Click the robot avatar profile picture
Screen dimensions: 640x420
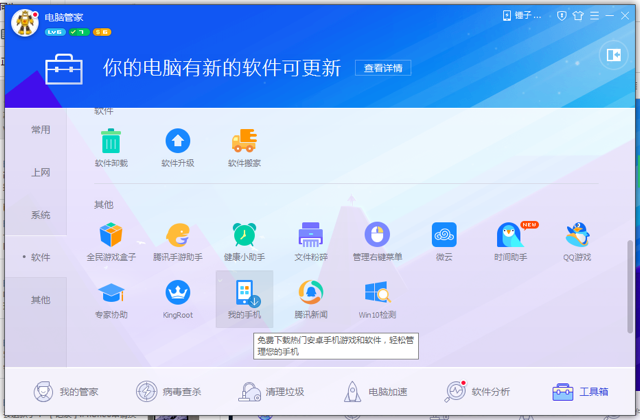coord(25,23)
